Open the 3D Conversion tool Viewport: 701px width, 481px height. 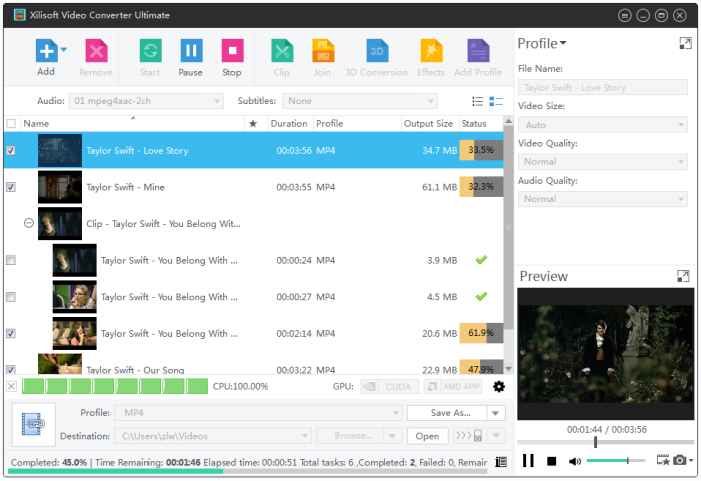[377, 52]
